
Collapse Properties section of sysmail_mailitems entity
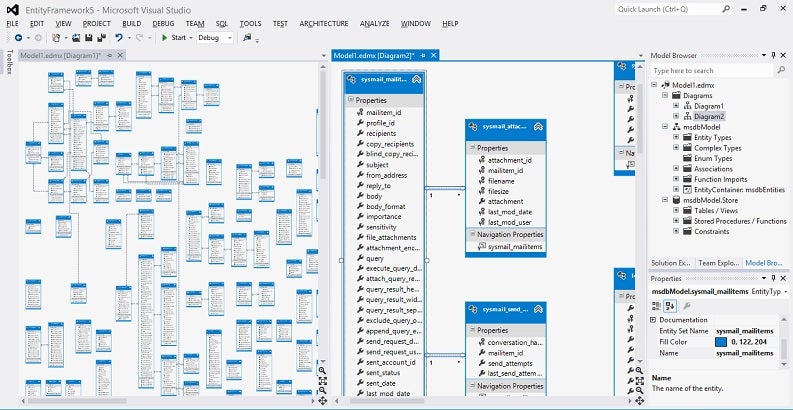[350, 100]
